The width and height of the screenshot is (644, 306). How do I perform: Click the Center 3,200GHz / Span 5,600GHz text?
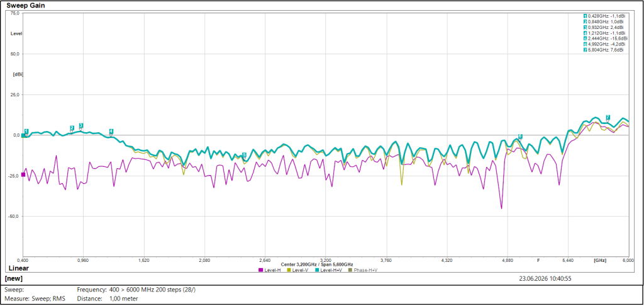pos(317,264)
